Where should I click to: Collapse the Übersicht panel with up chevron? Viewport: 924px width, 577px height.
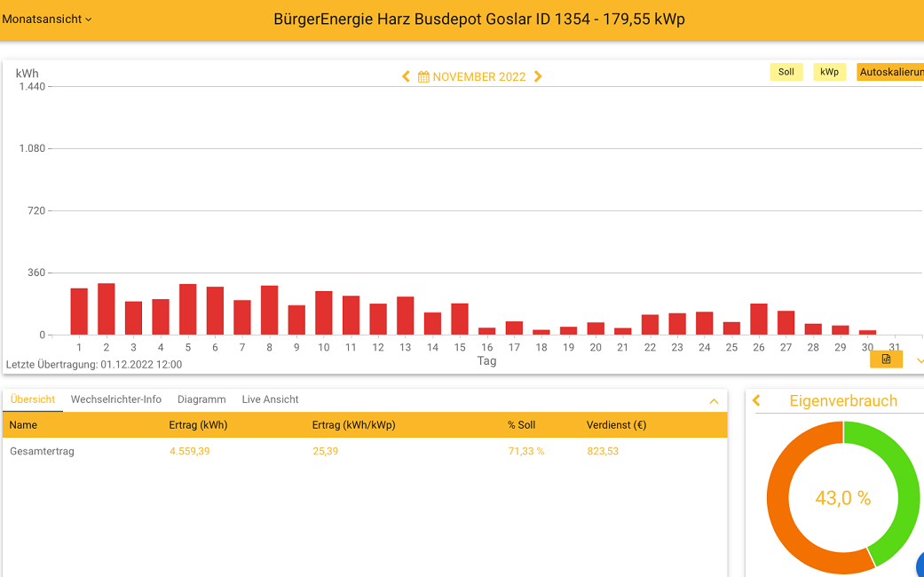[714, 401]
